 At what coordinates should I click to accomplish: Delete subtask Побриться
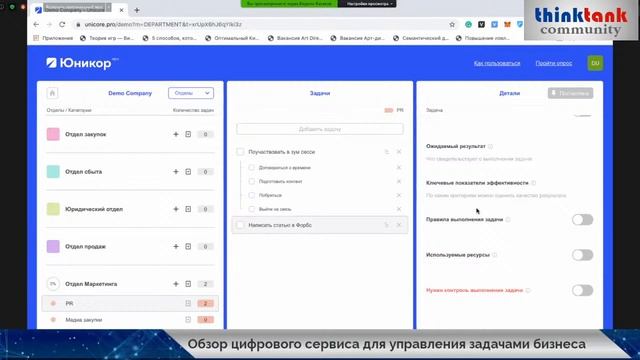click(x=399, y=195)
